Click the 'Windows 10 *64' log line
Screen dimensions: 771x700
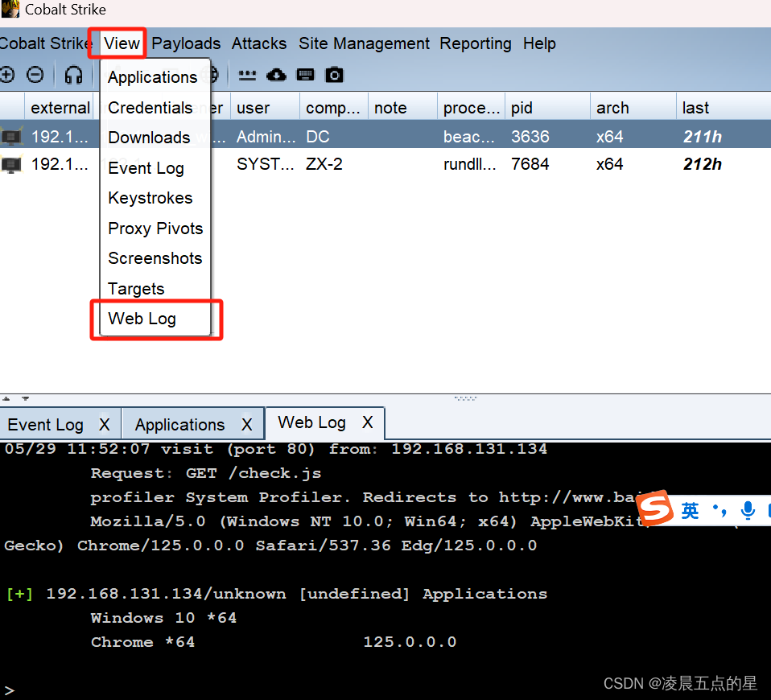163,618
